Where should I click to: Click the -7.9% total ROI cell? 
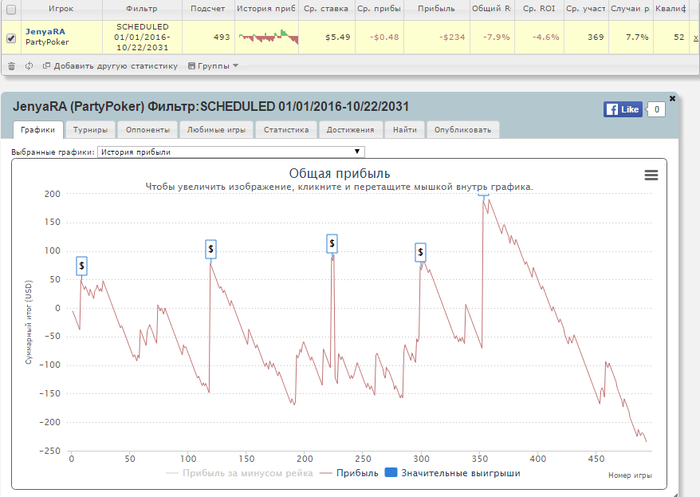tap(492, 37)
